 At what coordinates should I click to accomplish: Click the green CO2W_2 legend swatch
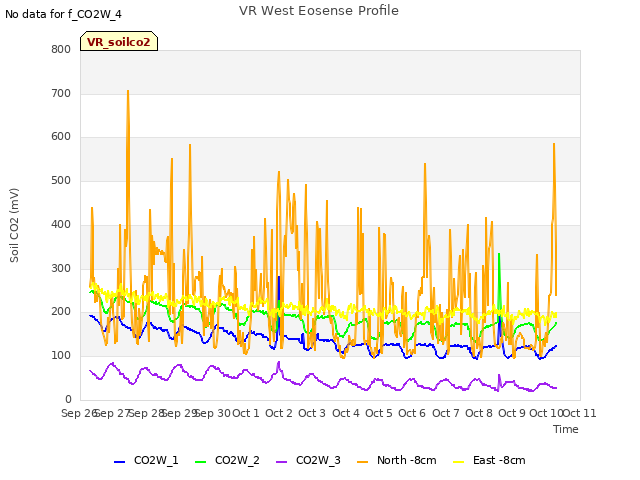point(200,462)
